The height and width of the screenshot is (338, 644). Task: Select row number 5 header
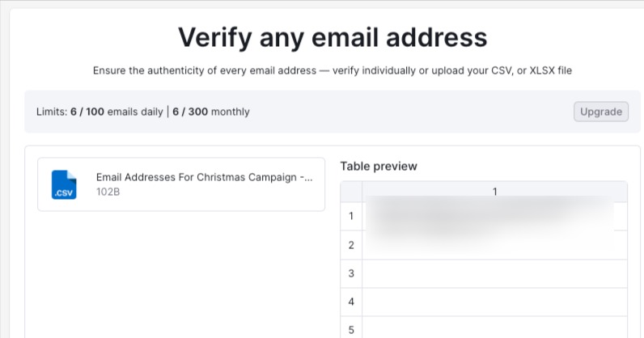coord(351,329)
